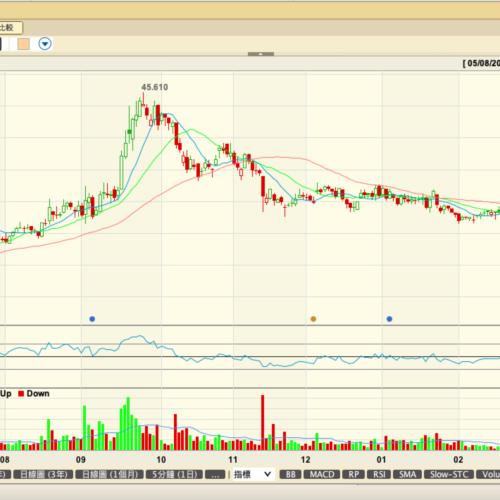
Task: Toggle the Slow-STC indicator
Action: (x=449, y=474)
